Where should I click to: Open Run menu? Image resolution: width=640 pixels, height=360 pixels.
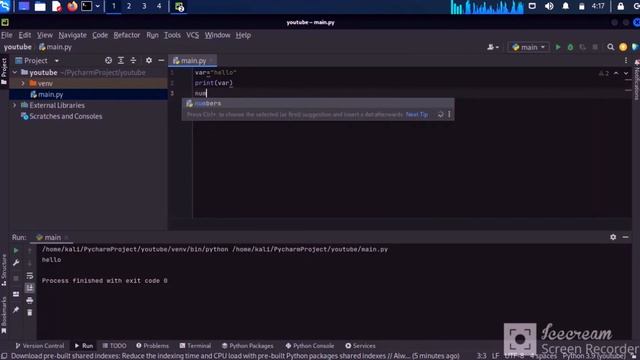click(152, 35)
